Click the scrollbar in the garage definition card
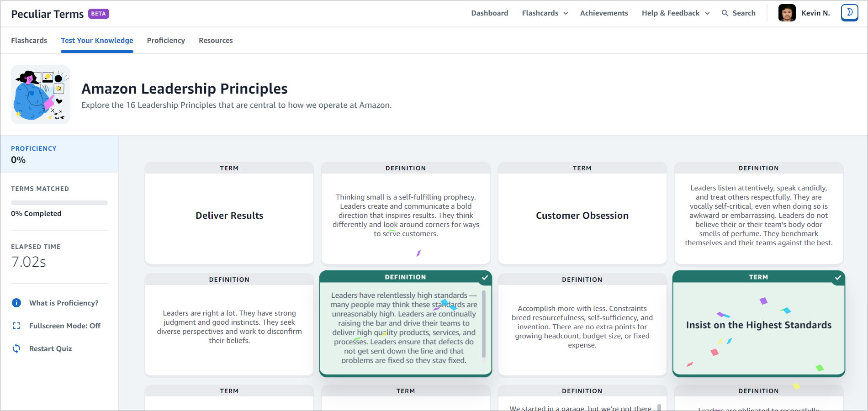Viewport: 868px width, 411px height. point(659,407)
